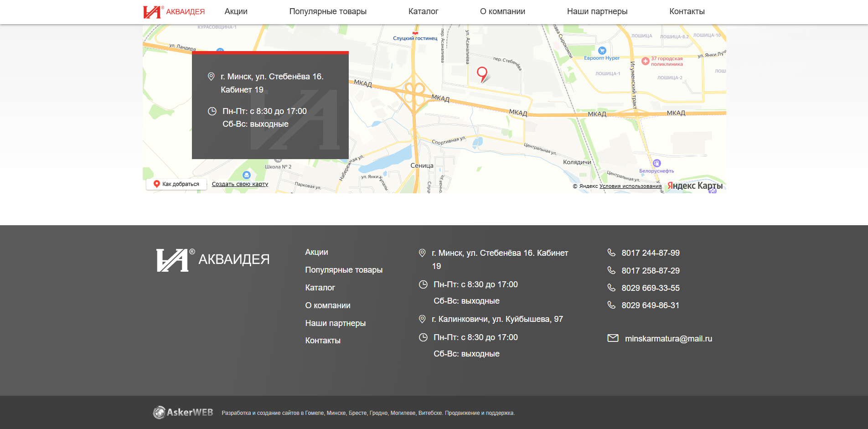
Task: Click the Евроопт Hyper store marker
Action: (x=602, y=51)
